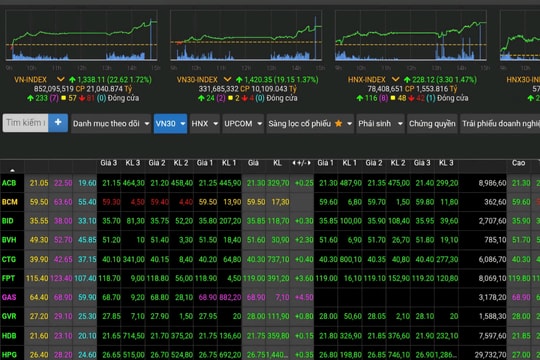Select the FPT stock symbol
Screen dimensions: 540x360
(x=8, y=278)
